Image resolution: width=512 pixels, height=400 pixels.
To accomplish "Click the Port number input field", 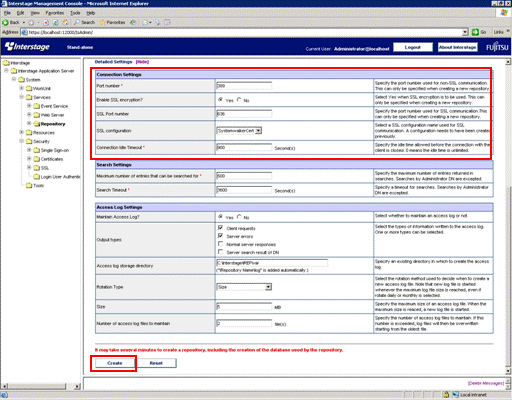I will pyautogui.click(x=244, y=86).
